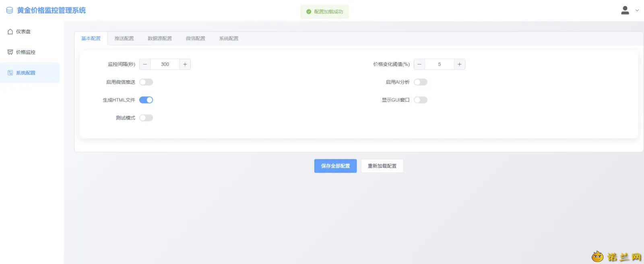
Task: Click the user avatar icon
Action: (x=625, y=10)
